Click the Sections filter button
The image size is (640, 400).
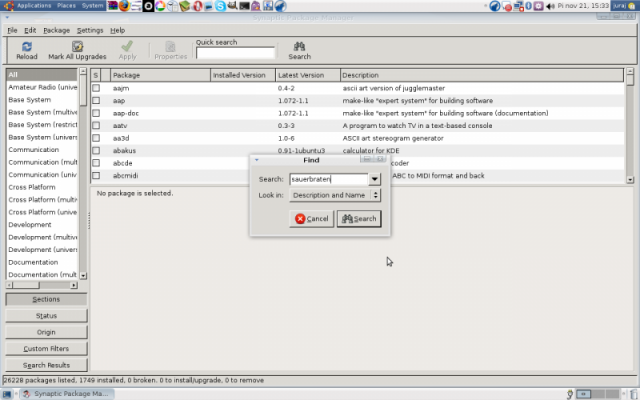pyautogui.click(x=46, y=299)
